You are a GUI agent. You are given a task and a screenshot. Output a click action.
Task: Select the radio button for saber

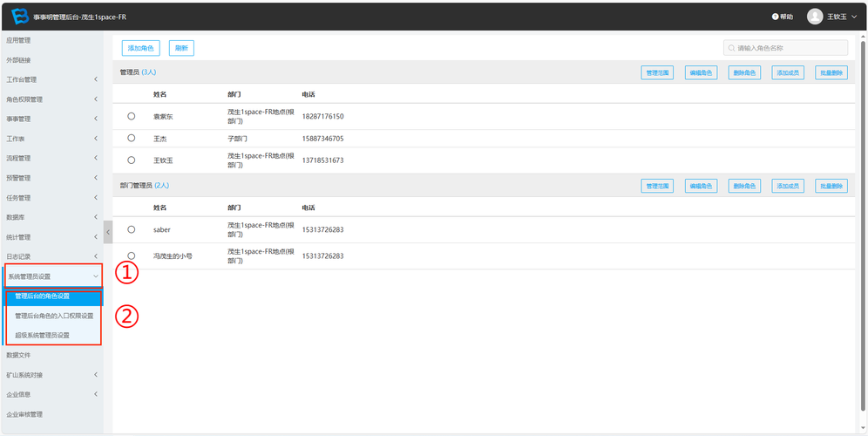pyautogui.click(x=132, y=229)
